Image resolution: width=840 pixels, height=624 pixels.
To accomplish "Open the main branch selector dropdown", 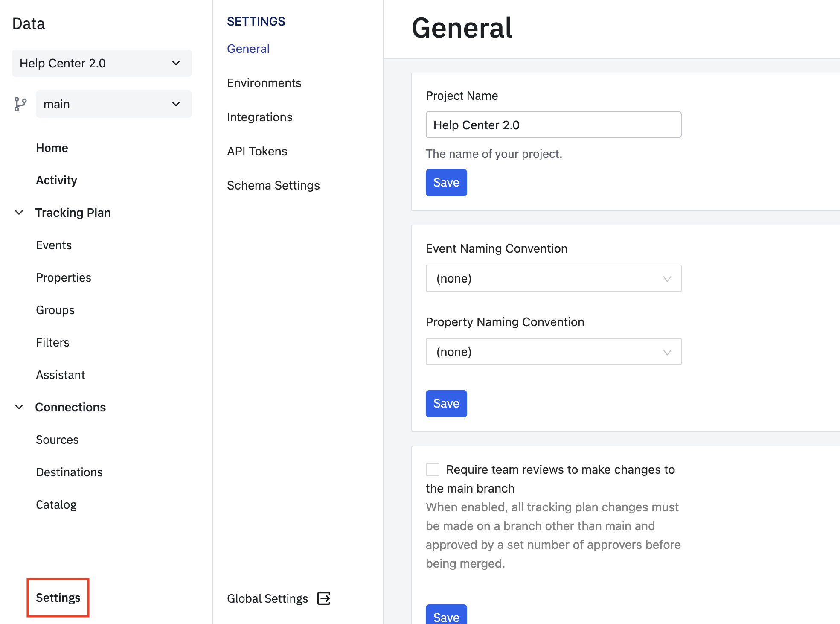I will (x=114, y=104).
